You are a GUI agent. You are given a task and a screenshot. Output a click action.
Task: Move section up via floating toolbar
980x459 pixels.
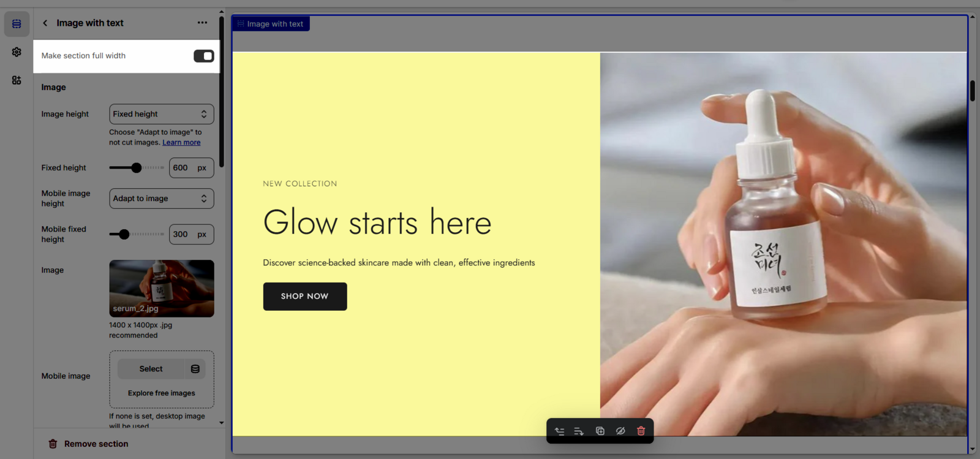pyautogui.click(x=559, y=431)
